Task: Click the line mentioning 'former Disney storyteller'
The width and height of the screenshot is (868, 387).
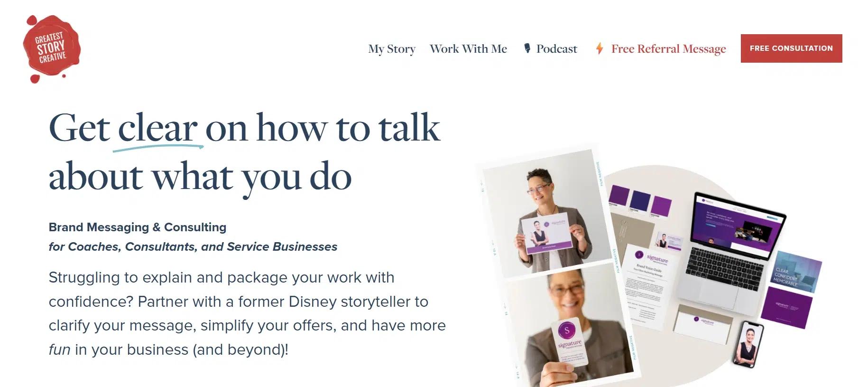Action: click(x=239, y=302)
